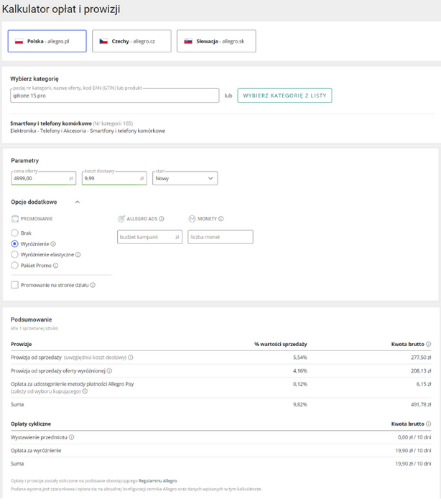The image size is (441, 504).
Task: Enable Promowanie na stronie działu checkbox
Action: point(15,285)
